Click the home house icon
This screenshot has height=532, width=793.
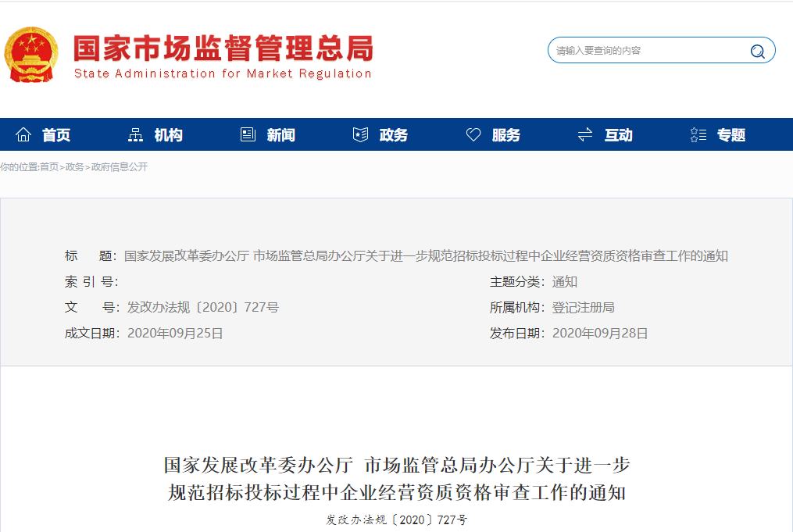(x=23, y=134)
